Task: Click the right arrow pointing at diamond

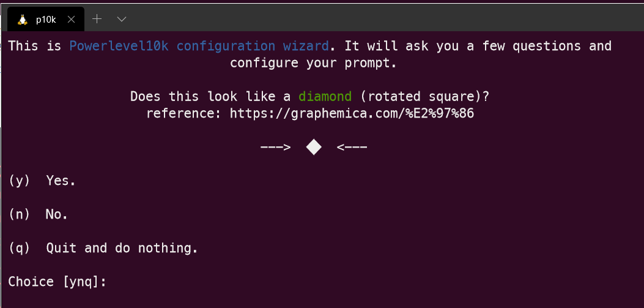Action: coord(352,147)
